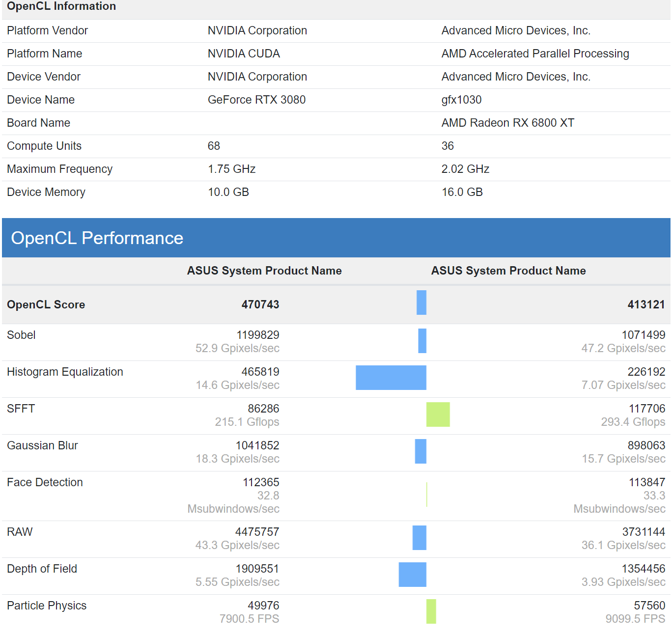Select the Depth of Field blue bar
The width and height of the screenshot is (672, 635).
tap(413, 575)
